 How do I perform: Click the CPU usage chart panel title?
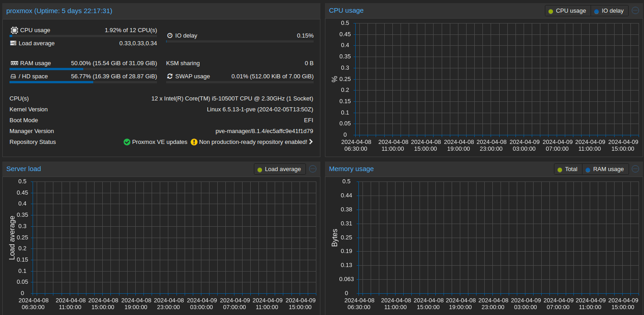click(346, 10)
